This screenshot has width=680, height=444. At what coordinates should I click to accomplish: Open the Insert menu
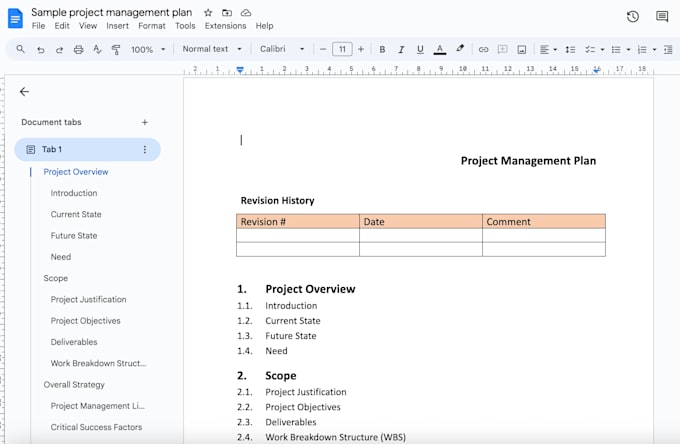[118, 26]
